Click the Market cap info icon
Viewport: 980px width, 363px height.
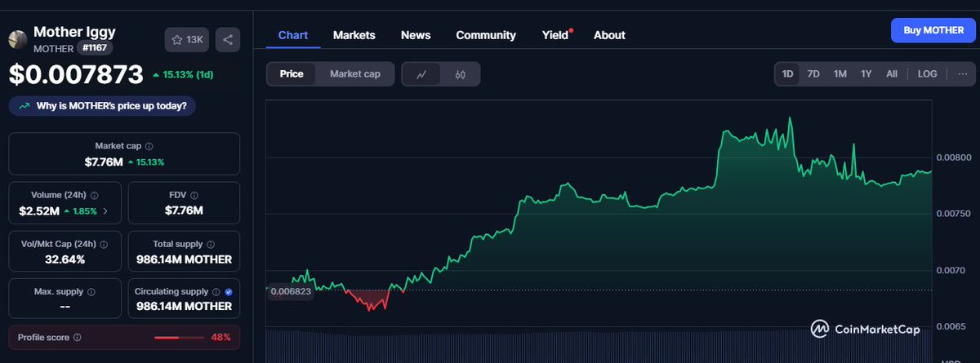point(149,146)
